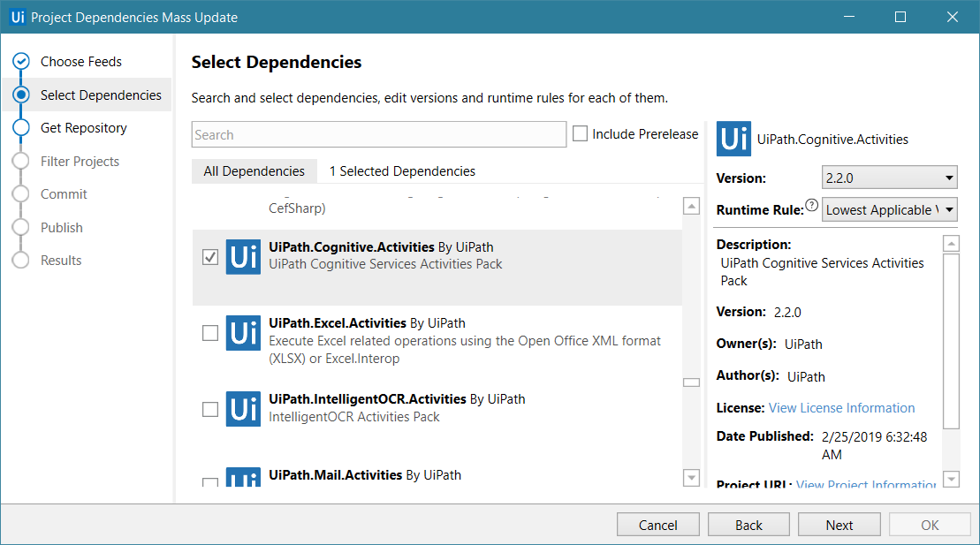Select the UiPath.Excel.Activities row title
Screen dimensions: 980x545
pos(338,323)
